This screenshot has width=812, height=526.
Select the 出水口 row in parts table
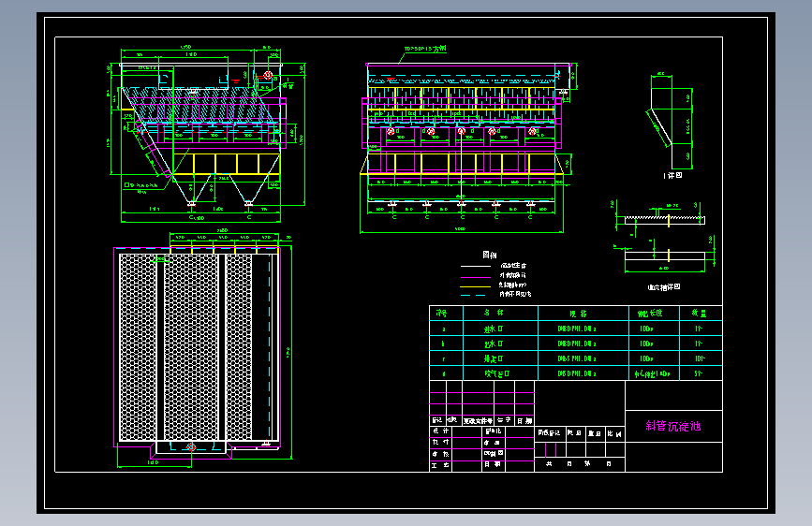[575, 343]
